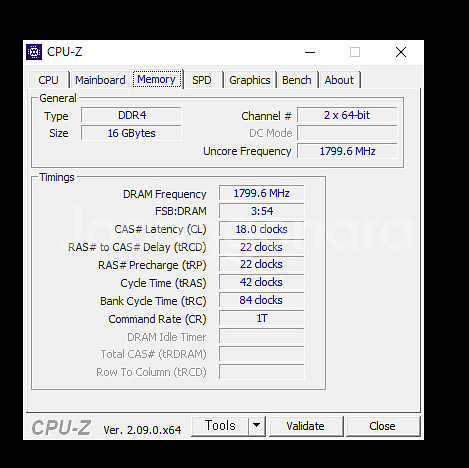The height and width of the screenshot is (468, 469).
Task: Open the Bench tab
Action: click(x=297, y=80)
